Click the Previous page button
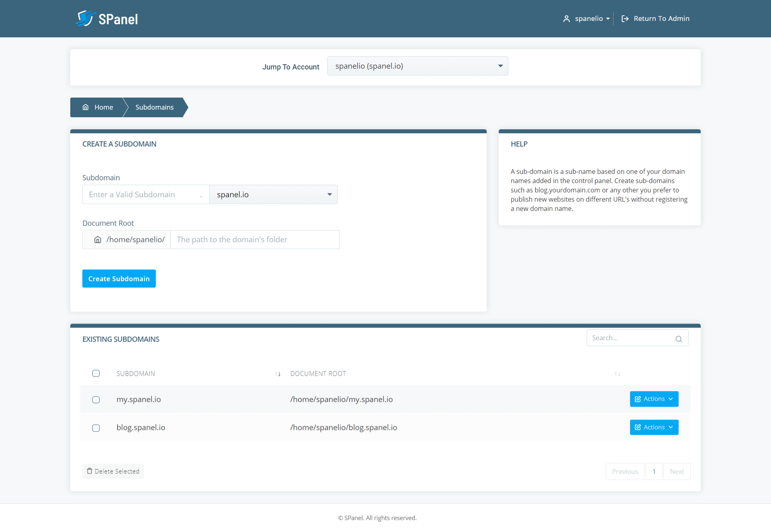 pos(625,471)
